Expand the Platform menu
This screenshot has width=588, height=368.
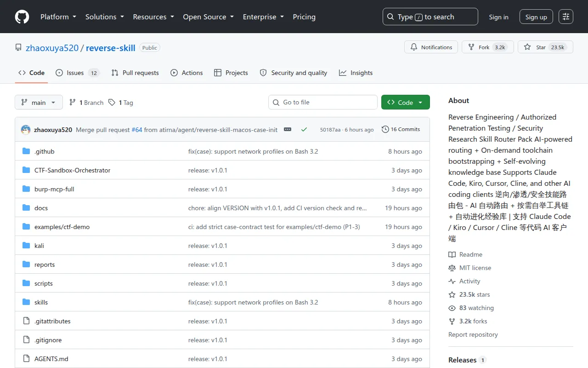(59, 17)
